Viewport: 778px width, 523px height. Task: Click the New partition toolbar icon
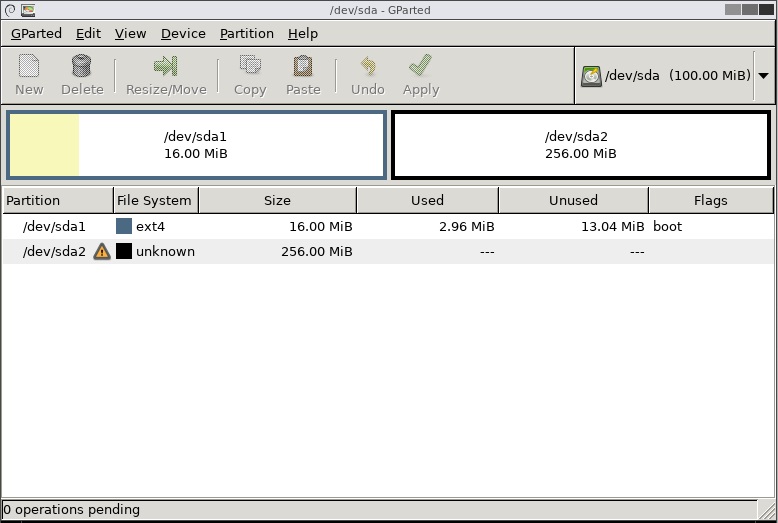pos(29,65)
